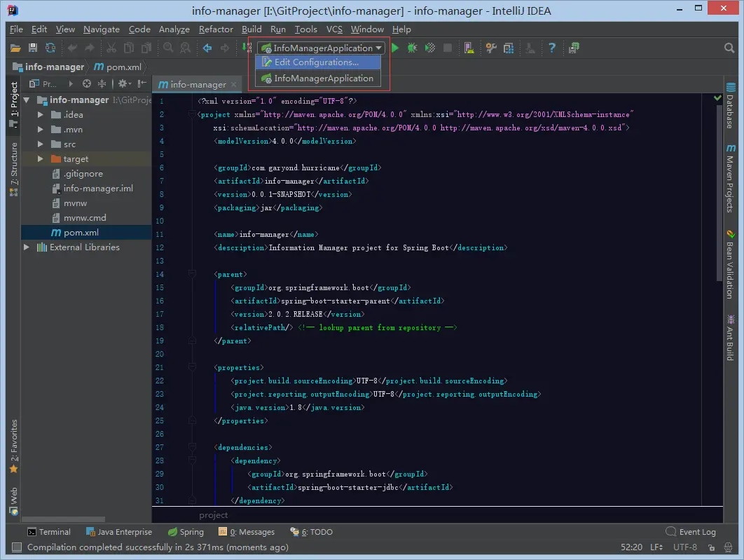
Task: Open the Build menu
Action: [252, 29]
